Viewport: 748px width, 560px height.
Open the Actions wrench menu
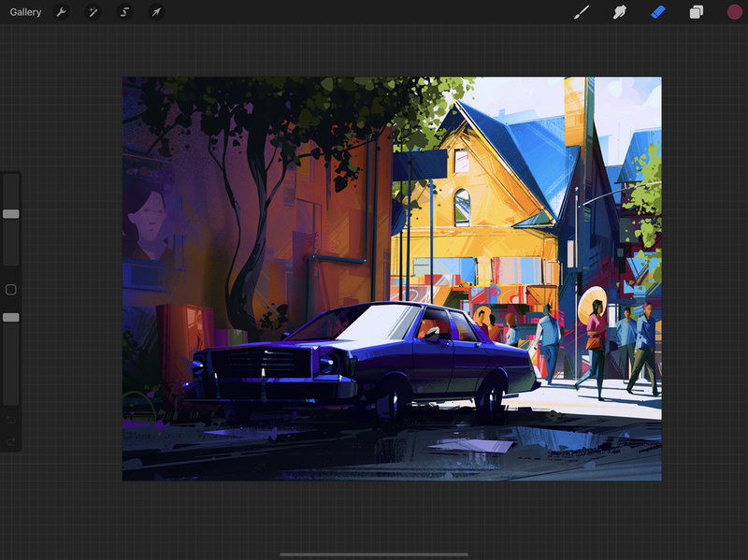61,12
